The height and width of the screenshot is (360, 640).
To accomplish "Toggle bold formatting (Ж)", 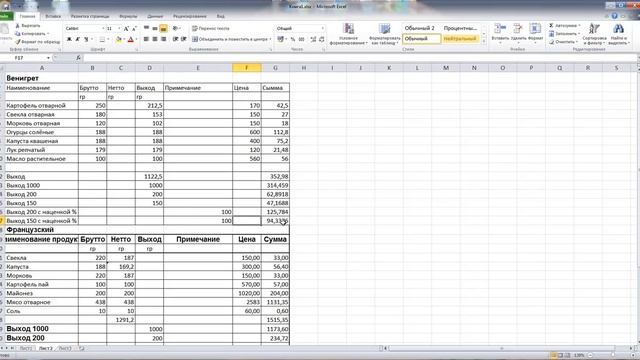I will pyautogui.click(x=69, y=39).
